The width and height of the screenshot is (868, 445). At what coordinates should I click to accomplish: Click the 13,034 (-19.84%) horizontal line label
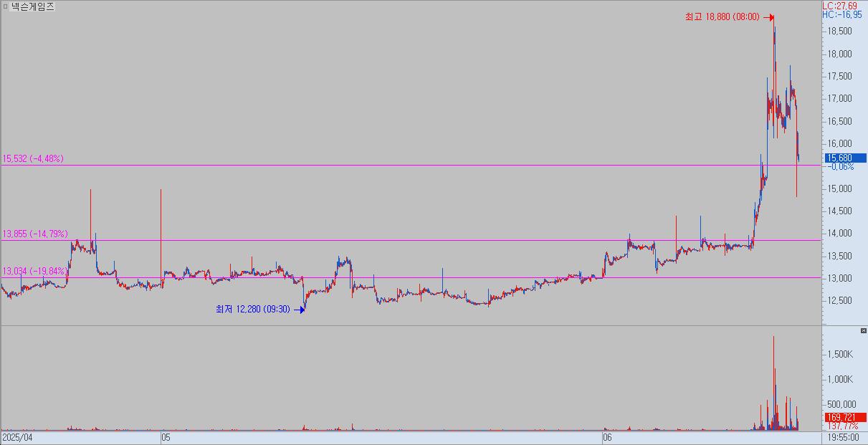click(x=35, y=272)
